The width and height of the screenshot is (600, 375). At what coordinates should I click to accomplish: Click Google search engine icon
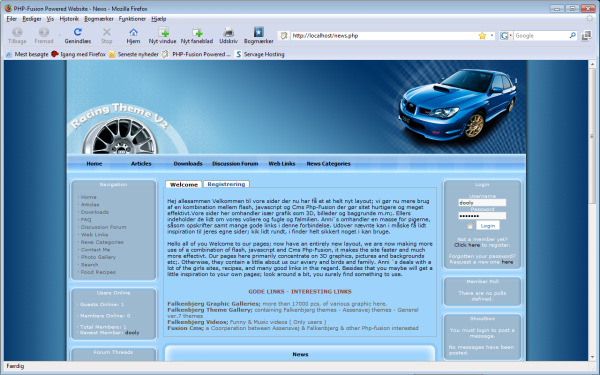(504, 36)
